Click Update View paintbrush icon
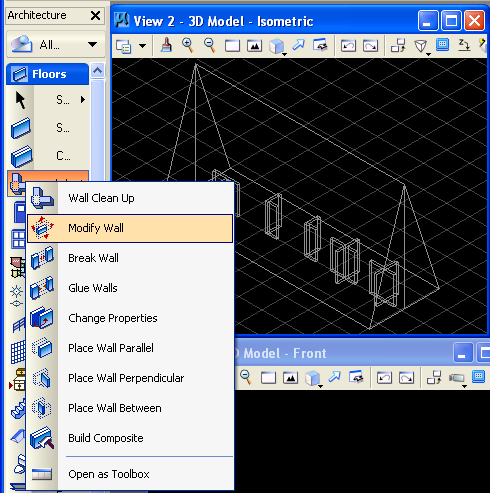Screen dimensions: 490x493 (166, 45)
